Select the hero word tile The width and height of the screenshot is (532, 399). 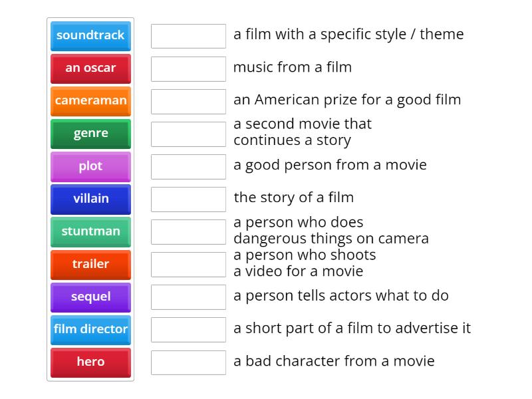click(x=90, y=362)
